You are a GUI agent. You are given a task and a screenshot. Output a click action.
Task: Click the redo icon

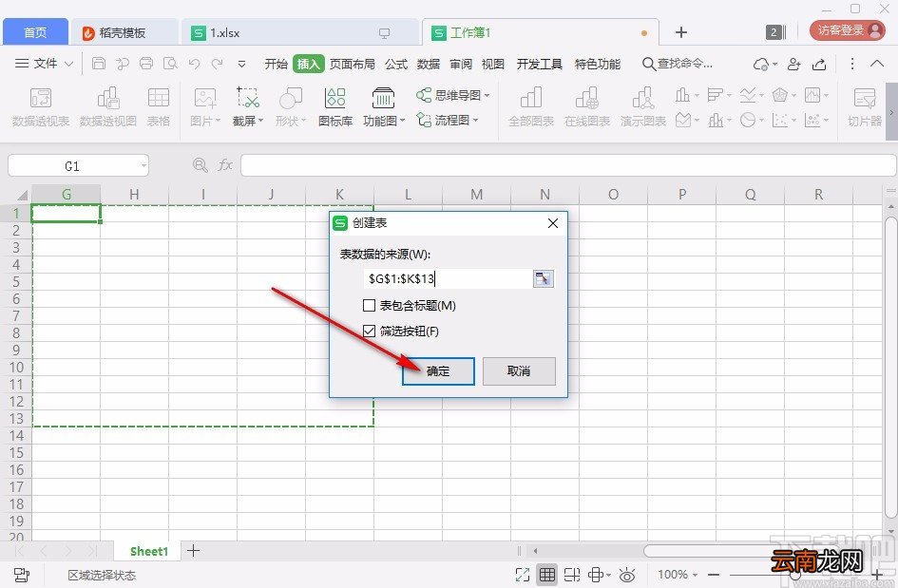pyautogui.click(x=217, y=64)
